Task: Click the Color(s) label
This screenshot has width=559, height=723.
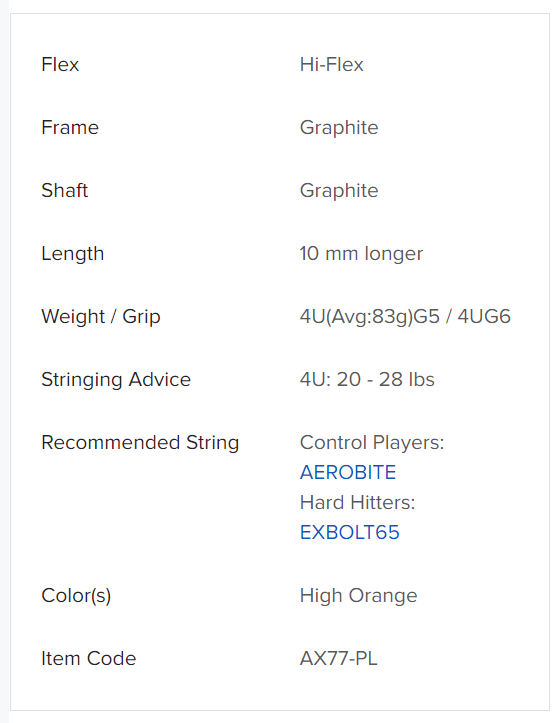Action: [76, 596]
